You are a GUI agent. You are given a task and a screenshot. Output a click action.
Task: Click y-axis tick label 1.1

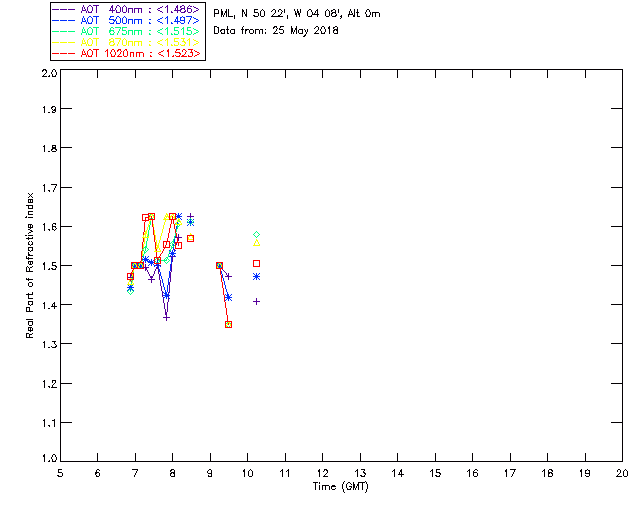pos(49,423)
